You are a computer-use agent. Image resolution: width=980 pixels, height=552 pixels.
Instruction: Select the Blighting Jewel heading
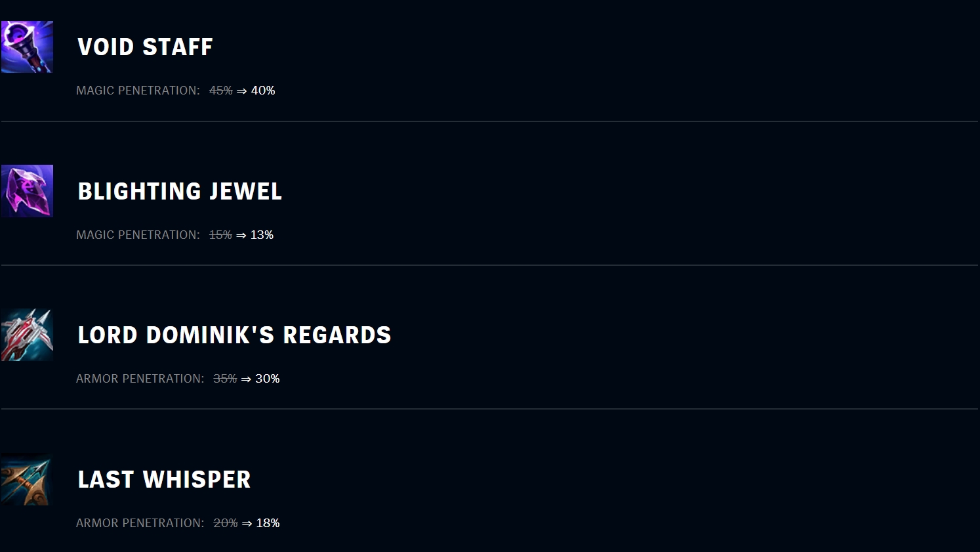pos(180,192)
